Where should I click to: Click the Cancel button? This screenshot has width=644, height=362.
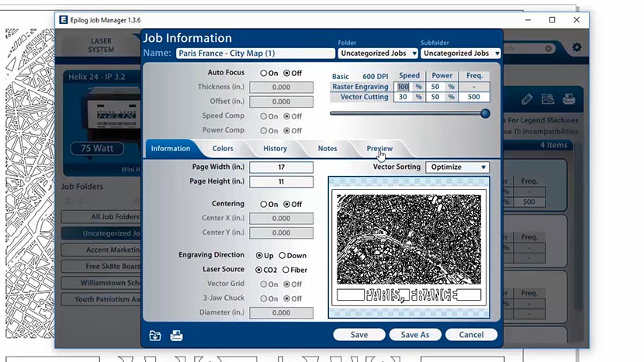[x=471, y=335]
